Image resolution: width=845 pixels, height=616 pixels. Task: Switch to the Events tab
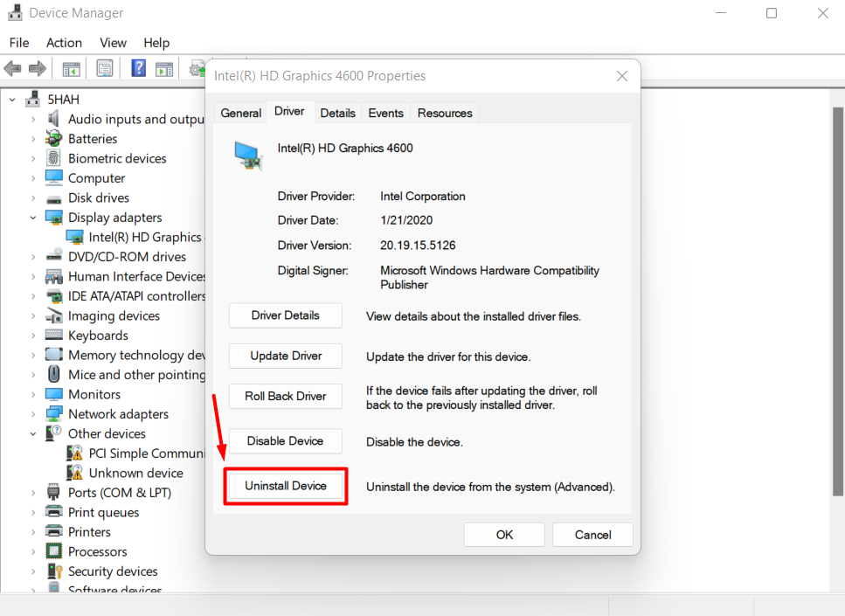[x=386, y=114]
